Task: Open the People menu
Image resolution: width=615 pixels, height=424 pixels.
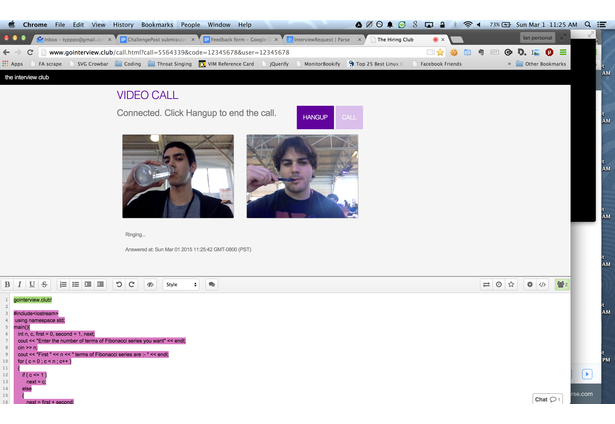Action: pyautogui.click(x=190, y=24)
